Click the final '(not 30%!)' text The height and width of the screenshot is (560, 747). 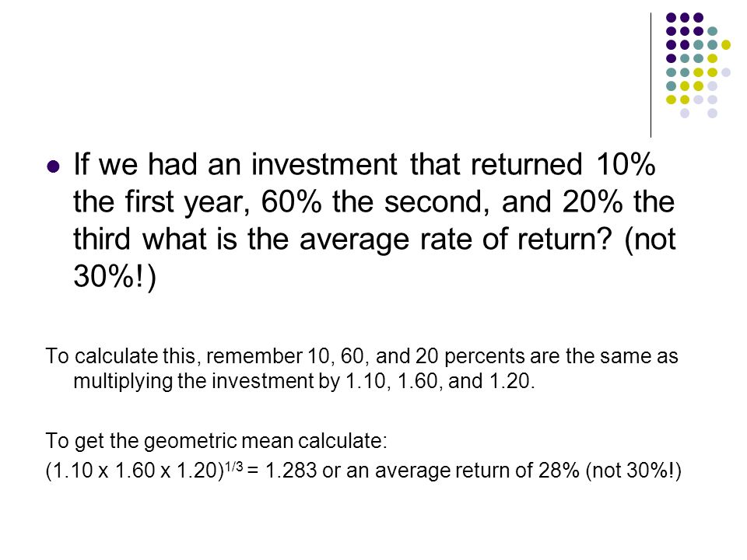633,471
